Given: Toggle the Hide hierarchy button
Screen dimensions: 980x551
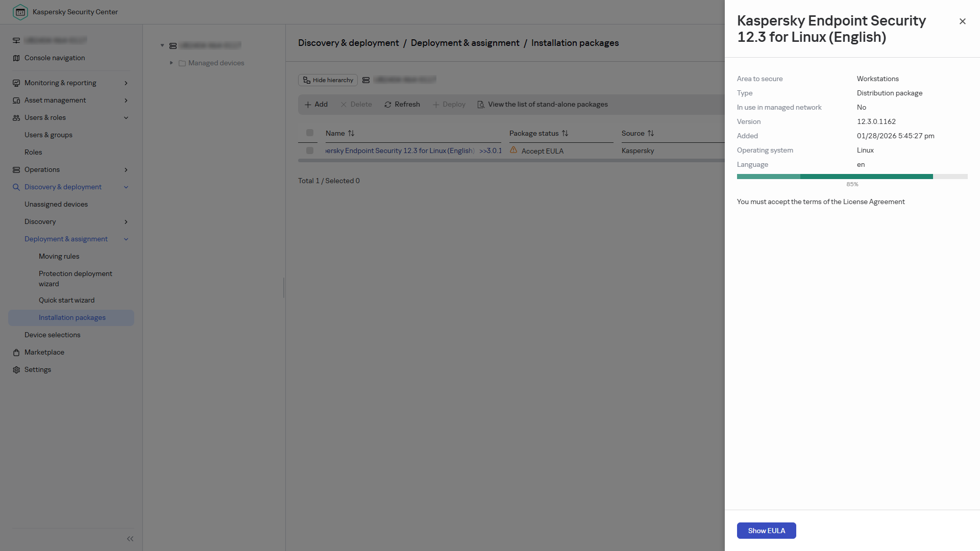Looking at the screenshot, I should 328,80.
